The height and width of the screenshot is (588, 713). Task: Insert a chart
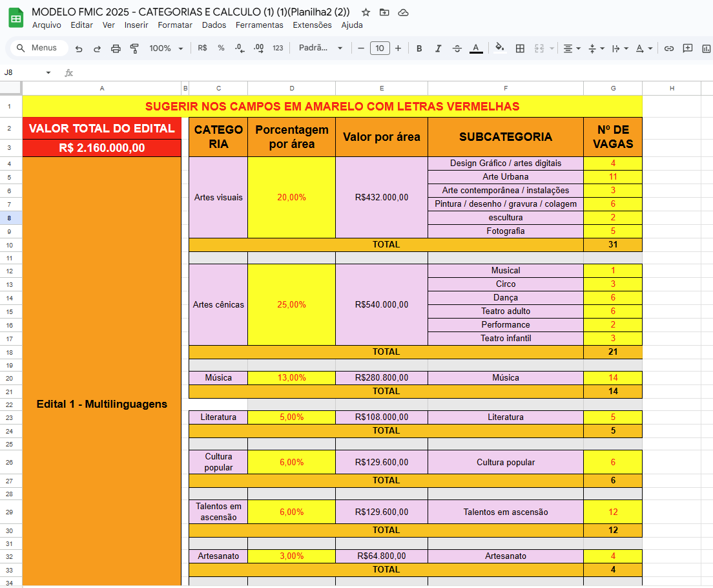coord(706,48)
